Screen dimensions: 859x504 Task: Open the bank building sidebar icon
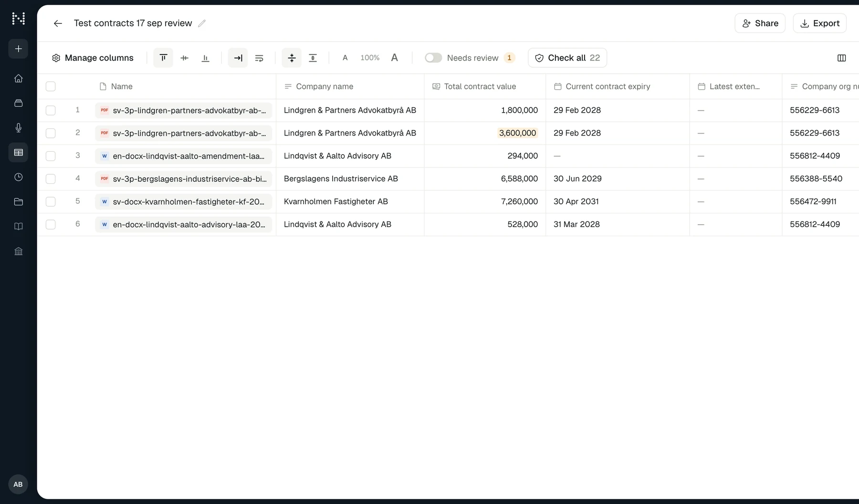point(18,251)
